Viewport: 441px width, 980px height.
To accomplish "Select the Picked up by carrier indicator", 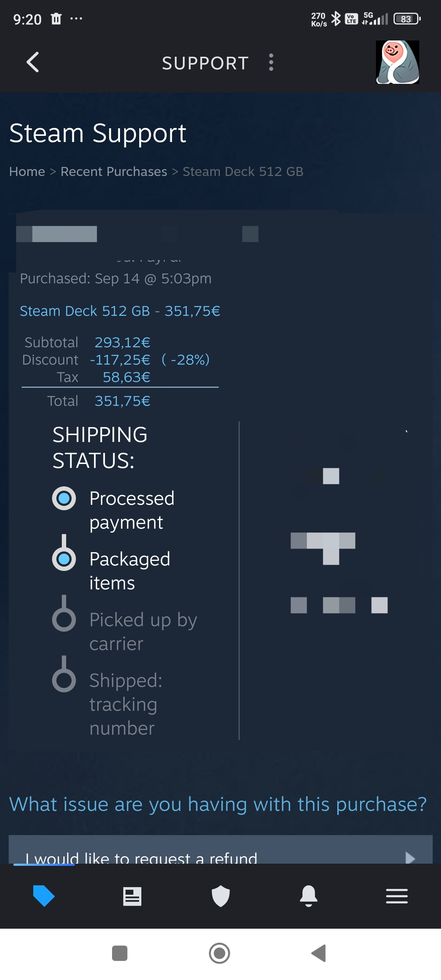I will coord(64,620).
